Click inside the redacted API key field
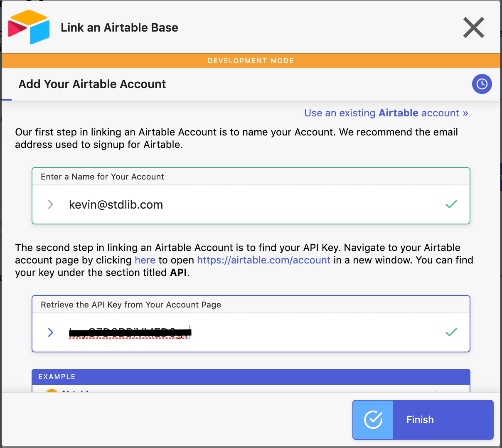 point(251,332)
